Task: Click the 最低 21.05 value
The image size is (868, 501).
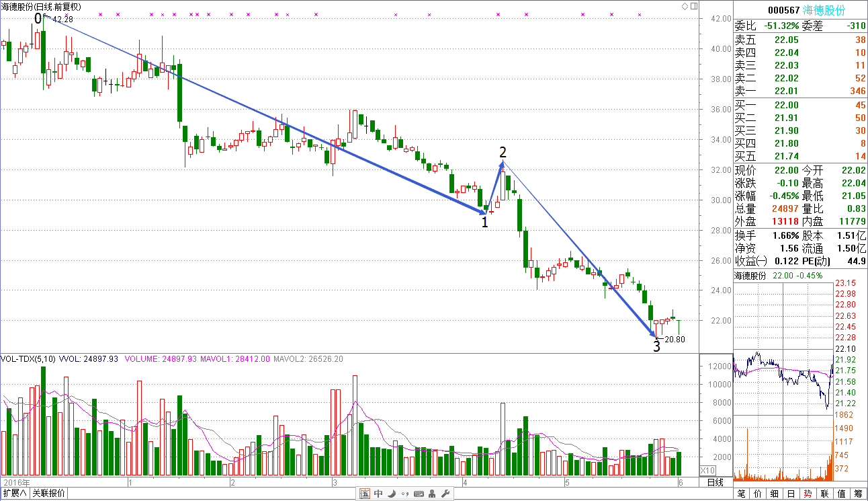Action: (853, 196)
